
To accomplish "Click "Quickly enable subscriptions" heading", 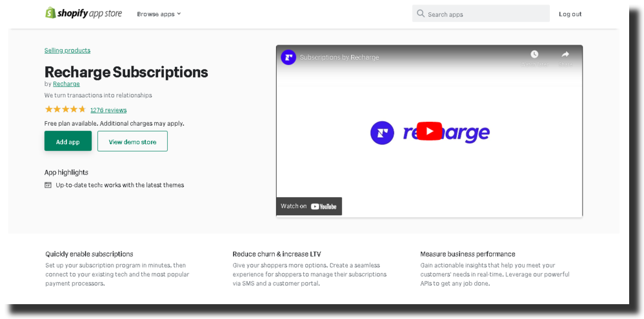I will (x=89, y=254).
